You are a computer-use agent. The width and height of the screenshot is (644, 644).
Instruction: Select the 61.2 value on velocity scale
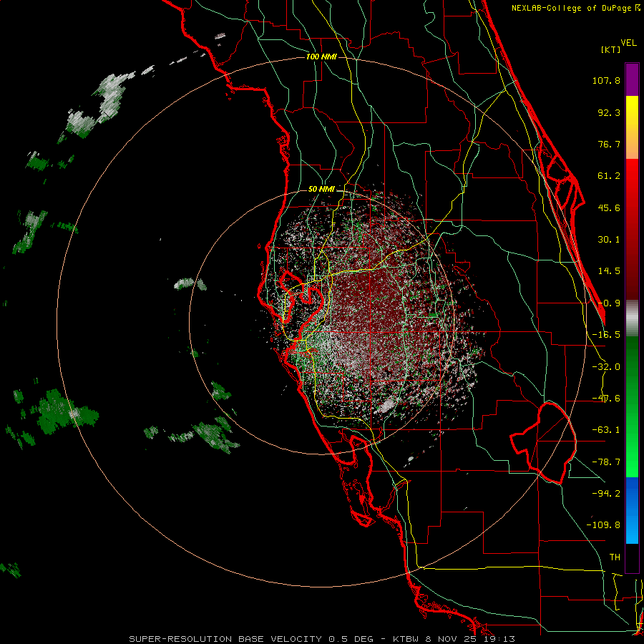(x=609, y=176)
